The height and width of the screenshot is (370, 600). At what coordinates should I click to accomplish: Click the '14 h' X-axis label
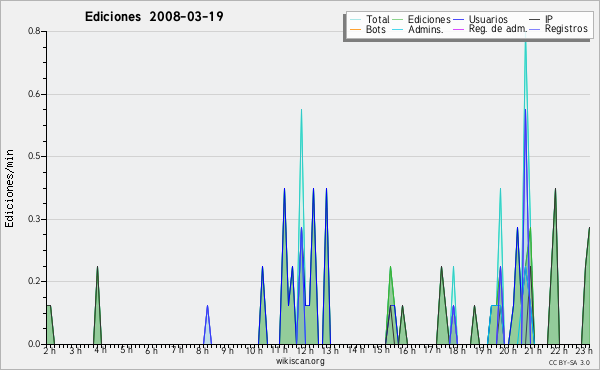[x=356, y=350]
